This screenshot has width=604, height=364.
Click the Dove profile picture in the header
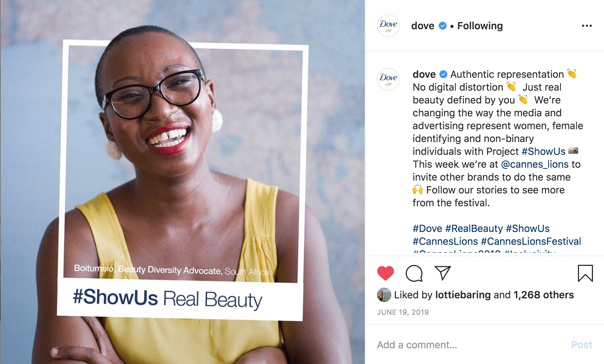(x=388, y=26)
